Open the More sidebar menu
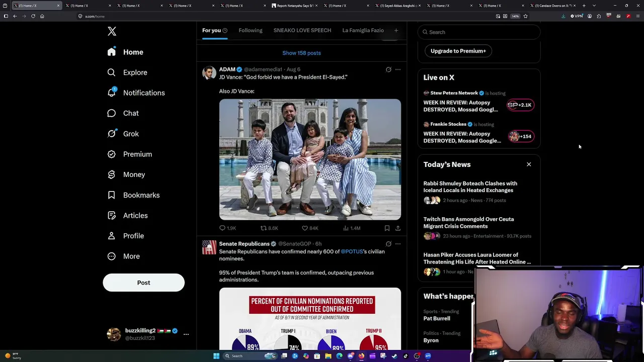This screenshot has width=644, height=362. pyautogui.click(x=124, y=256)
